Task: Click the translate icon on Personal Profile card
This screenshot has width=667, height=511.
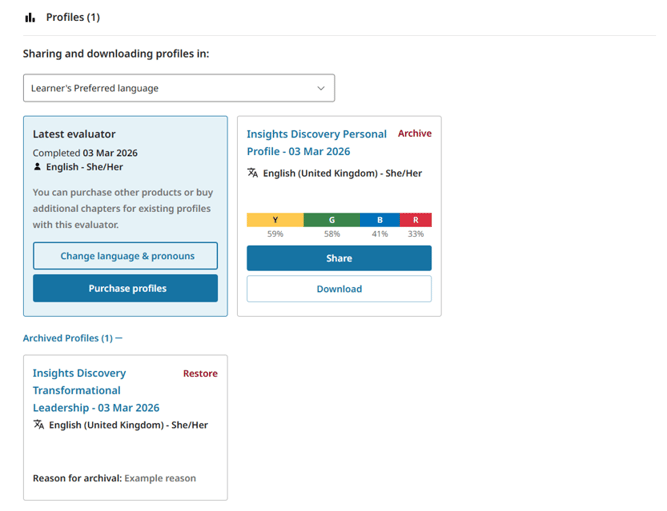Action: [253, 173]
